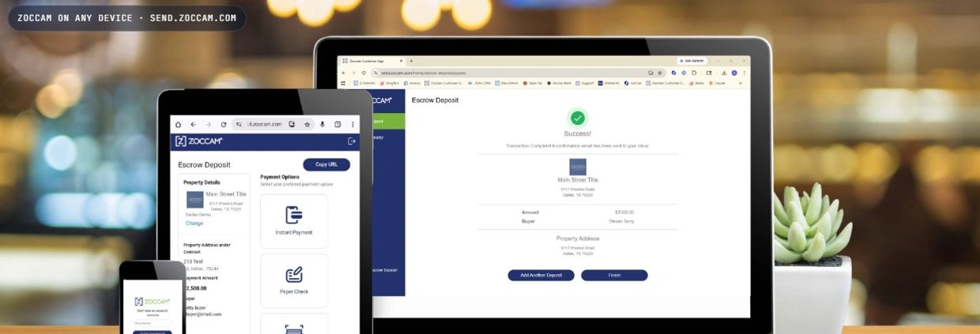Open Support bookmark in laptop browser
980x334 pixels.
click(586, 83)
